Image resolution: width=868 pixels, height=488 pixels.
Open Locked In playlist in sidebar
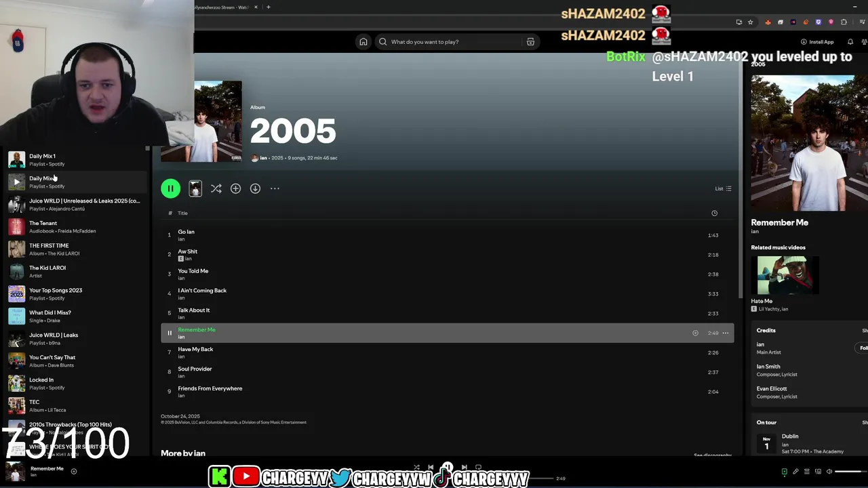76,384
